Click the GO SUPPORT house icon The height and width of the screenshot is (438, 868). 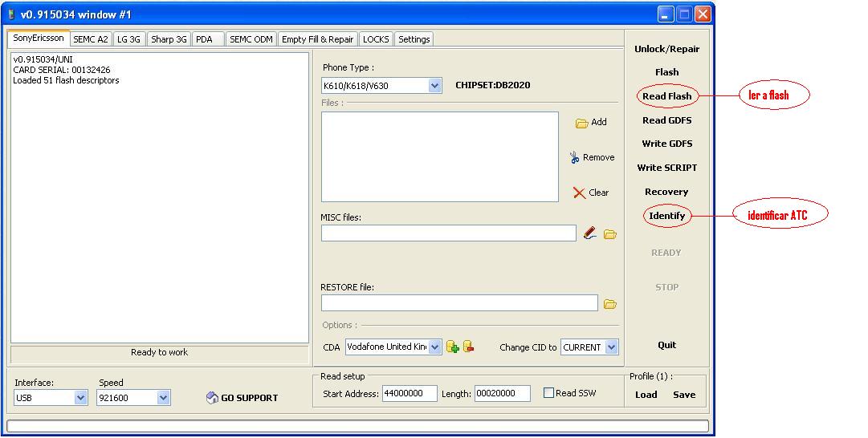[212, 398]
